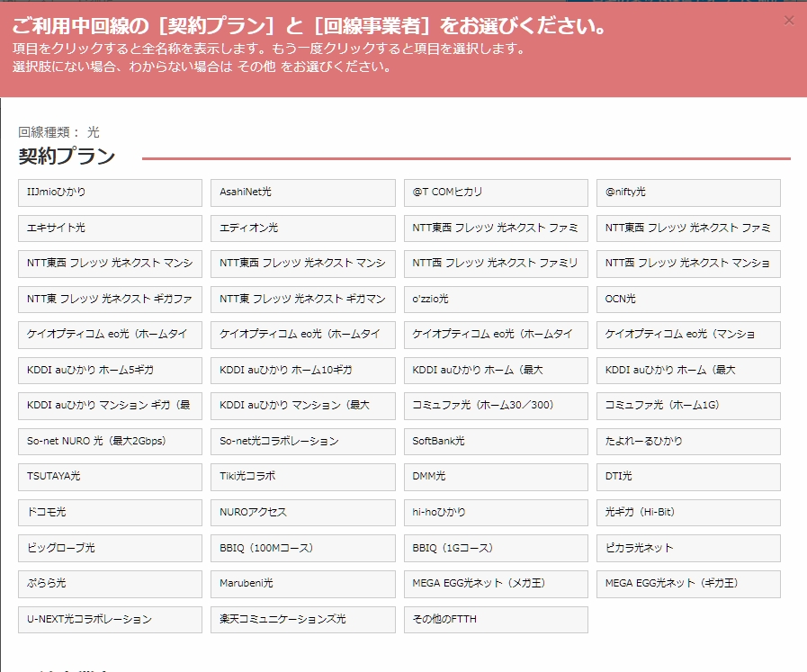Select Marubeni光 plan

click(x=302, y=584)
